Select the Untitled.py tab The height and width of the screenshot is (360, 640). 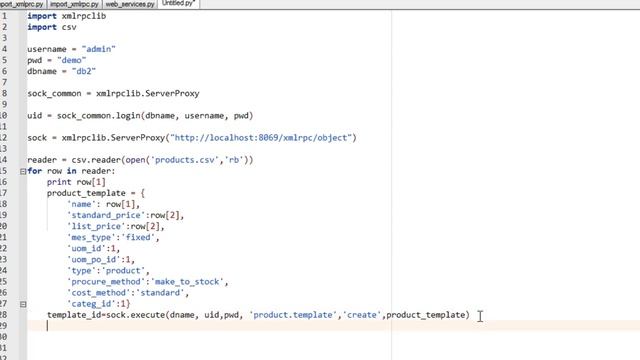[x=178, y=4]
